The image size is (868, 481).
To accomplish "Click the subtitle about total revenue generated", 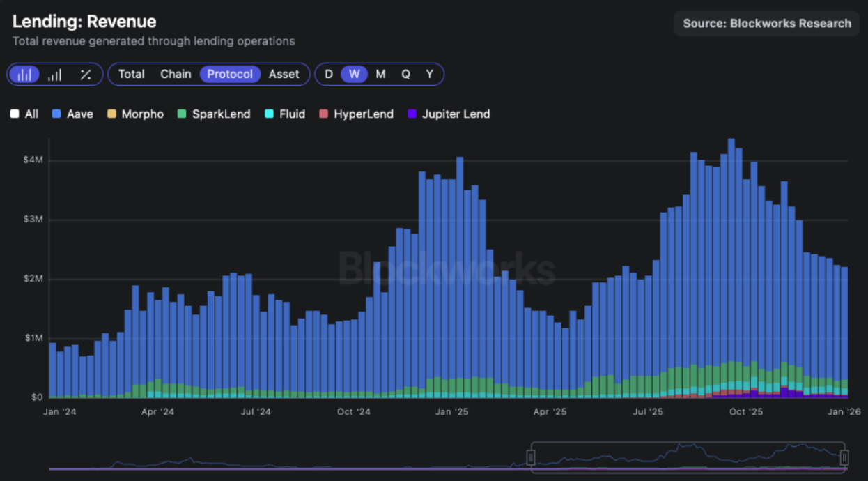I will pos(153,41).
